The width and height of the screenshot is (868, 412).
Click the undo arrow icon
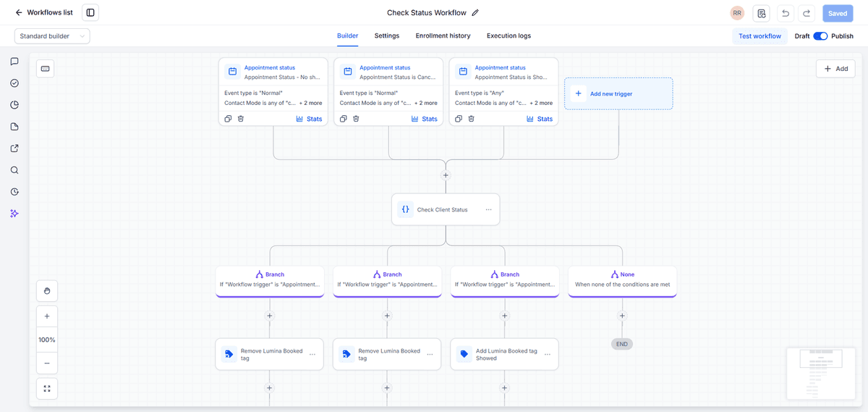pos(786,13)
